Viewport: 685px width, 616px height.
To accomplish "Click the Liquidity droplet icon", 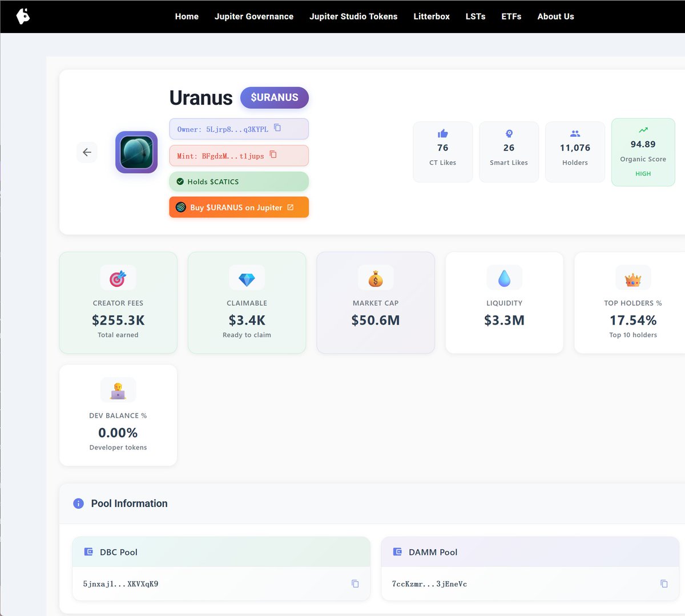I will (504, 278).
